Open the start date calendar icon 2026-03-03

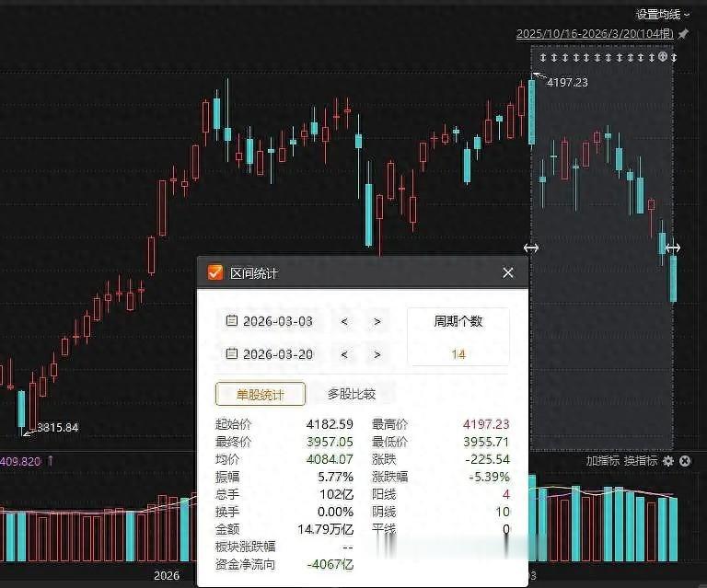tap(231, 321)
